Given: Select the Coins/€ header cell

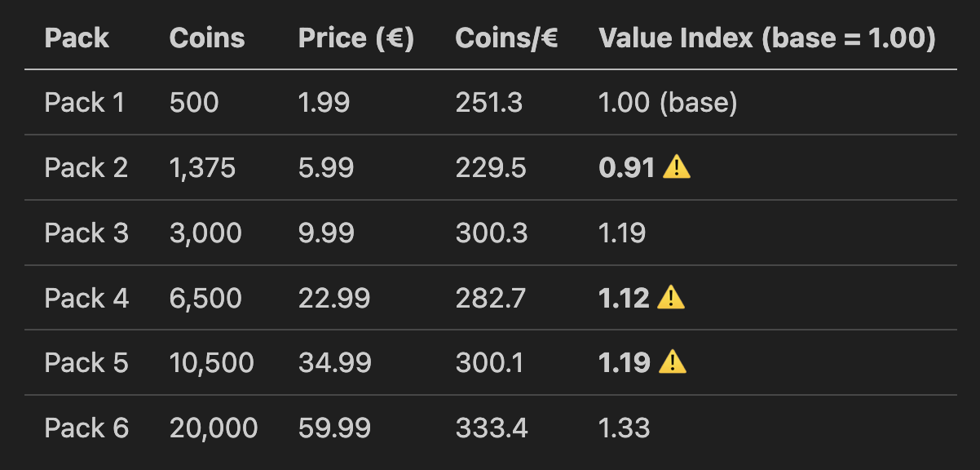Looking at the screenshot, I should click(506, 38).
